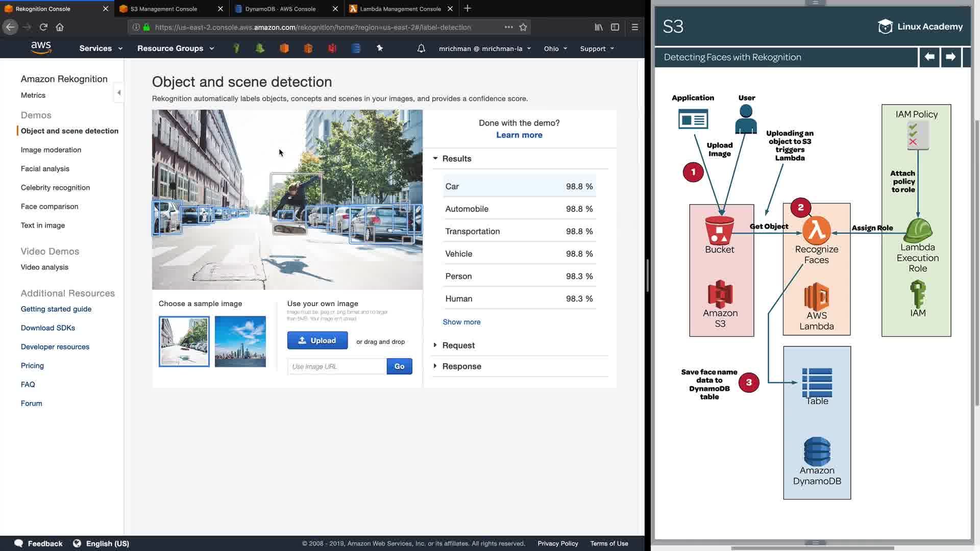Open the Ohio region dropdown
Viewport: 980px width, 551px height.
tap(555, 49)
